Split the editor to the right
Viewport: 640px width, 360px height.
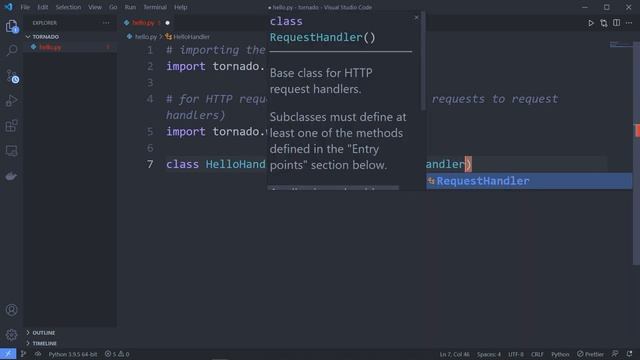(616, 23)
